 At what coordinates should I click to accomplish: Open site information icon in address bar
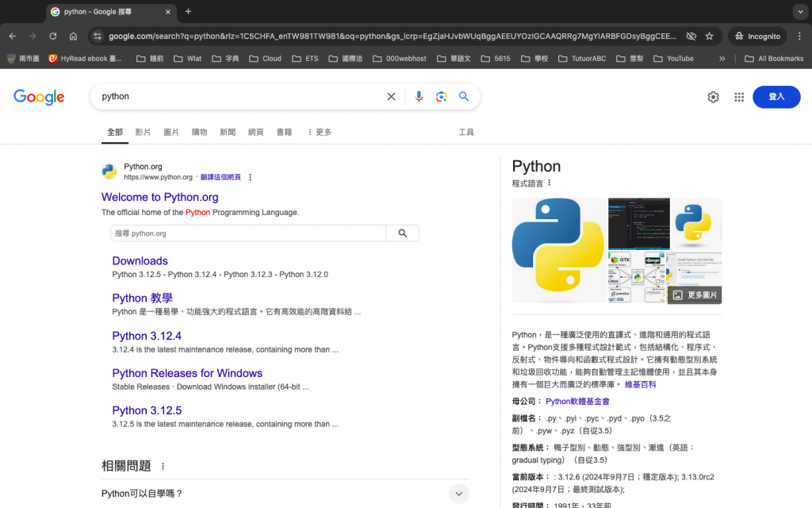pyautogui.click(x=97, y=37)
